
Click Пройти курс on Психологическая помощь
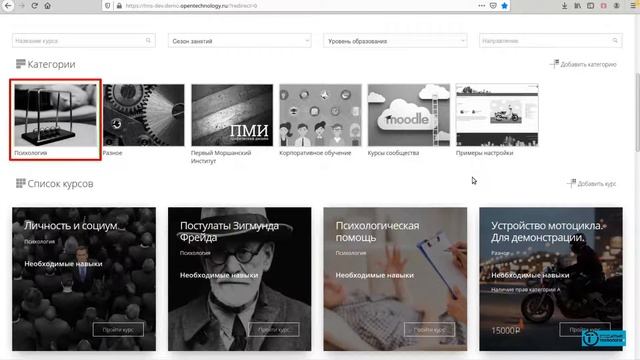(429, 329)
